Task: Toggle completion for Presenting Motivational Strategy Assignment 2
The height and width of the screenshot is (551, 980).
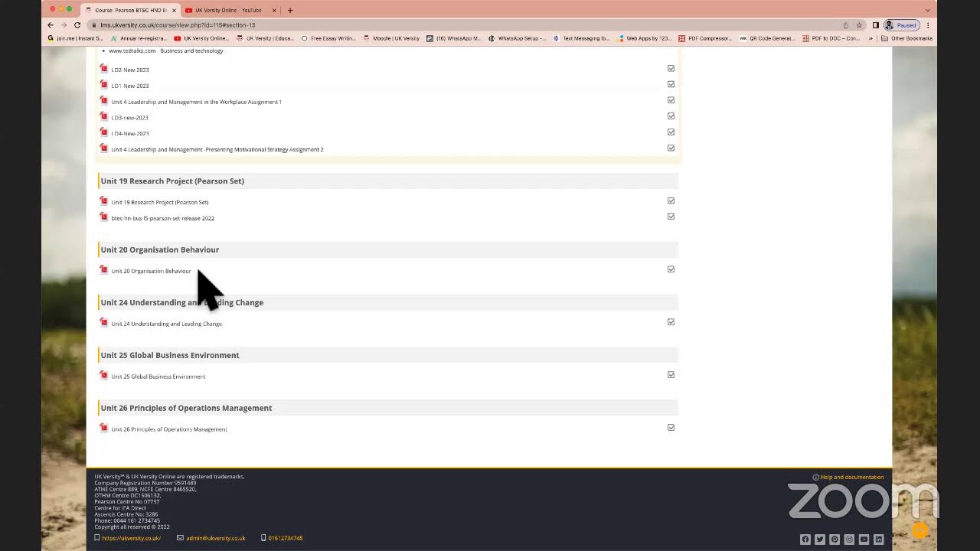Action: [671, 148]
